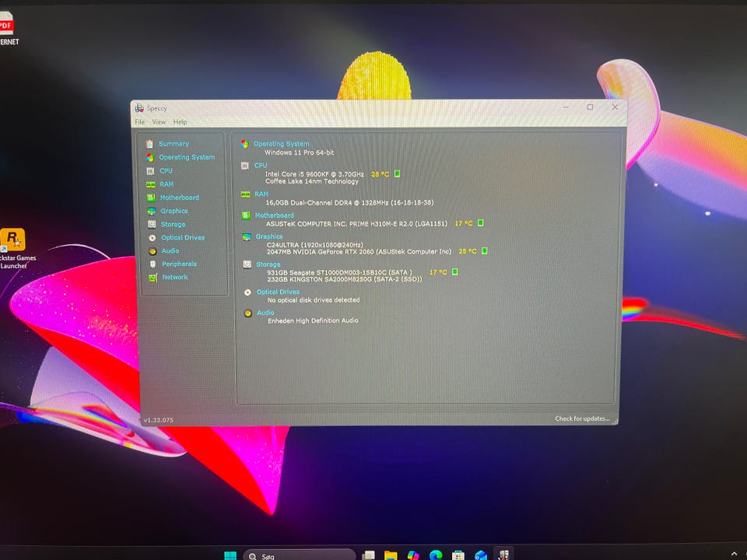
Task: Click the Enheden High Definition Audio text
Action: pos(313,321)
